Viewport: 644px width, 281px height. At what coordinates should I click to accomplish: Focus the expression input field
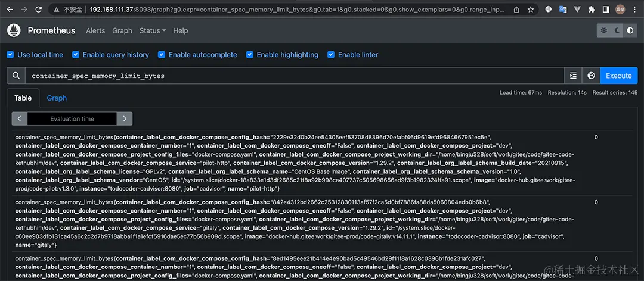295,76
